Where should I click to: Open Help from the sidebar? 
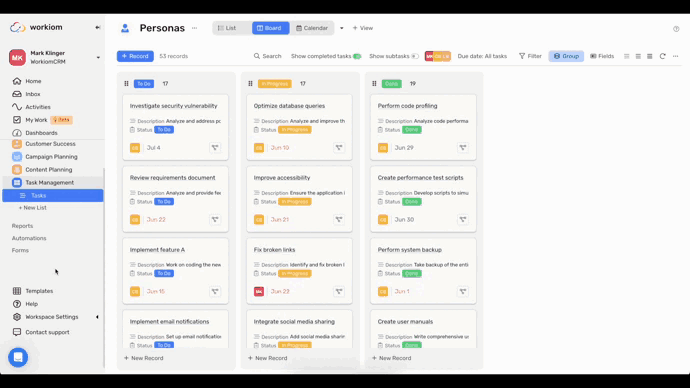pyautogui.click(x=31, y=304)
